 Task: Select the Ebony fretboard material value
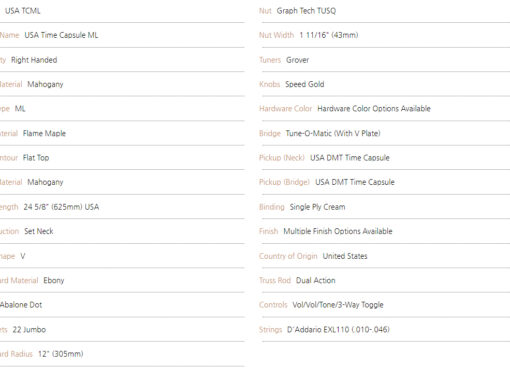click(54, 280)
